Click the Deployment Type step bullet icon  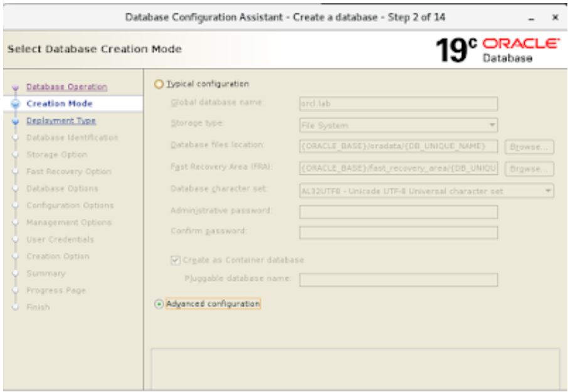tap(15, 121)
